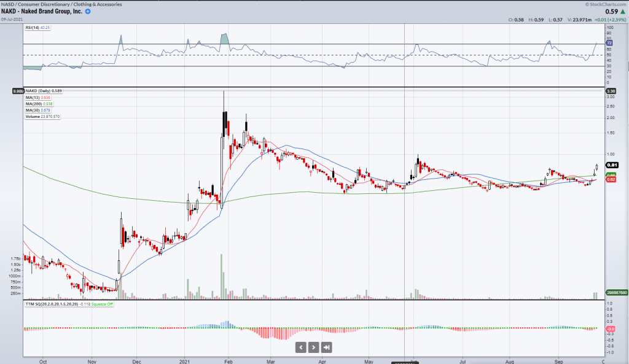The width and height of the screenshot is (629, 364).
Task: Click the 298687680 volume tag
Action: tap(617, 293)
